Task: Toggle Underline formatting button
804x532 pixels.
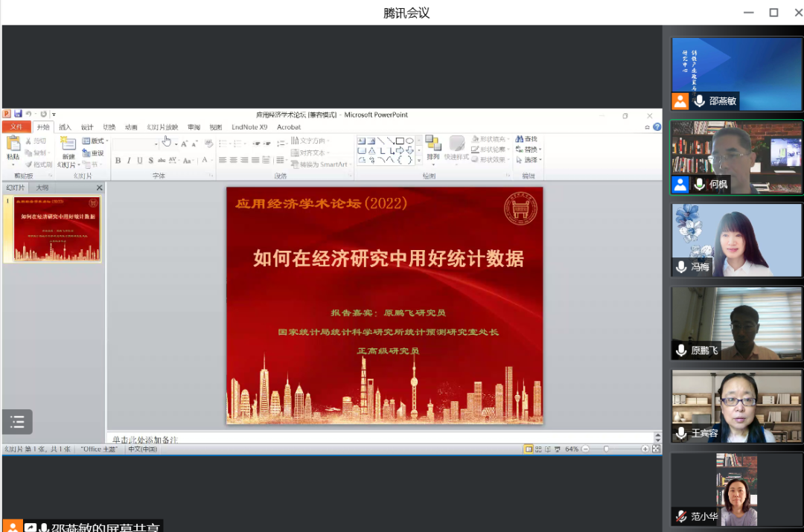Action: [139, 161]
